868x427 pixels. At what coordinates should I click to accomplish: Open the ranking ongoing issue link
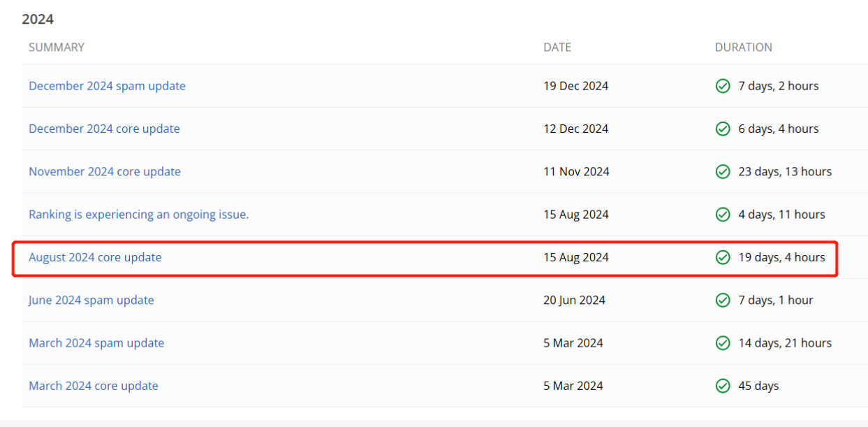(138, 215)
